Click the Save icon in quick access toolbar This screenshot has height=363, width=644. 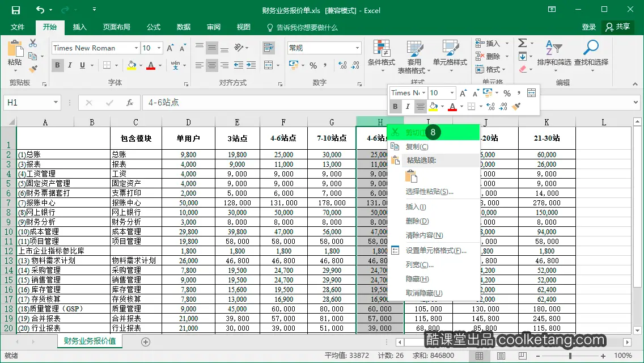[16, 10]
